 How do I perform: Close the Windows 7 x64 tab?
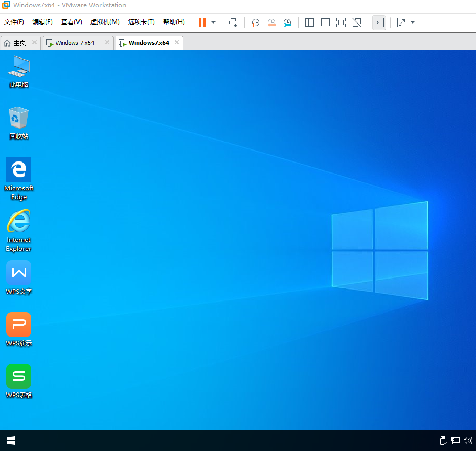(107, 42)
